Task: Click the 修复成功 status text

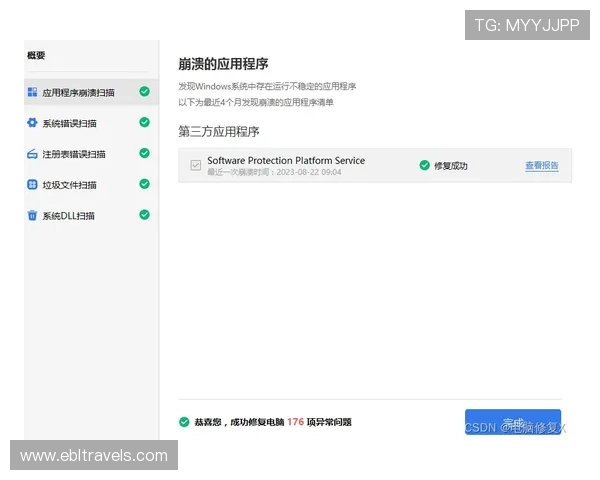Action: [x=450, y=166]
